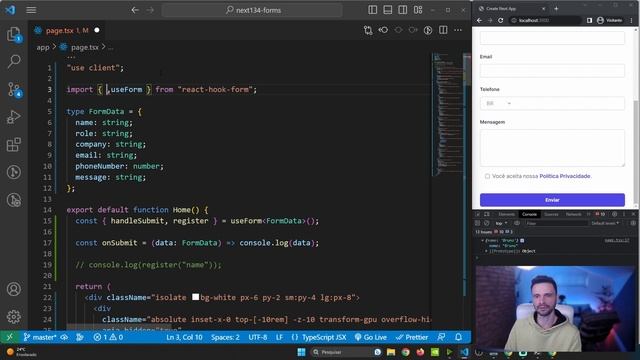Screen dimensions: 640x360
Task: Open notifications bell in the status bar
Action: [458, 337]
